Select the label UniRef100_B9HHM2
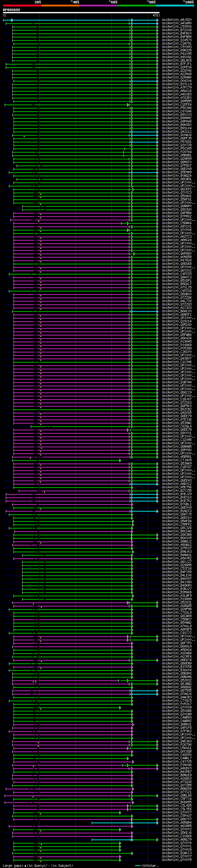 (x=177, y=118)
